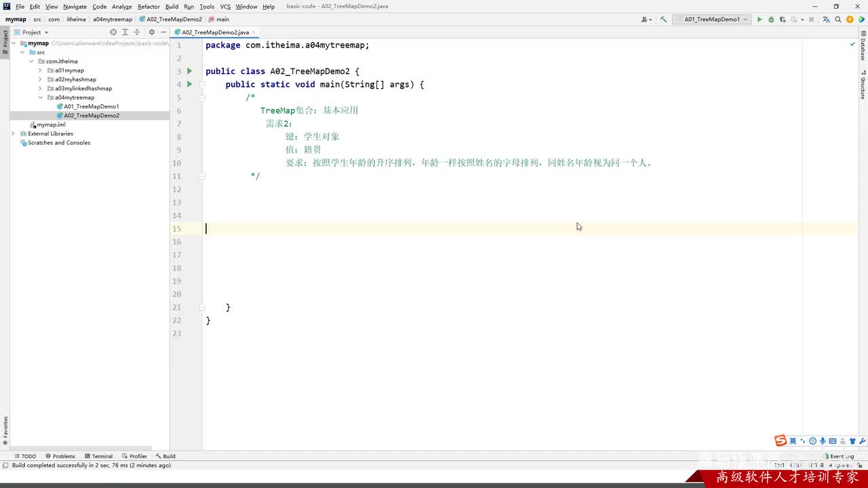The height and width of the screenshot is (488, 868).
Task: Expand the a01mymap package
Action: coord(41,70)
